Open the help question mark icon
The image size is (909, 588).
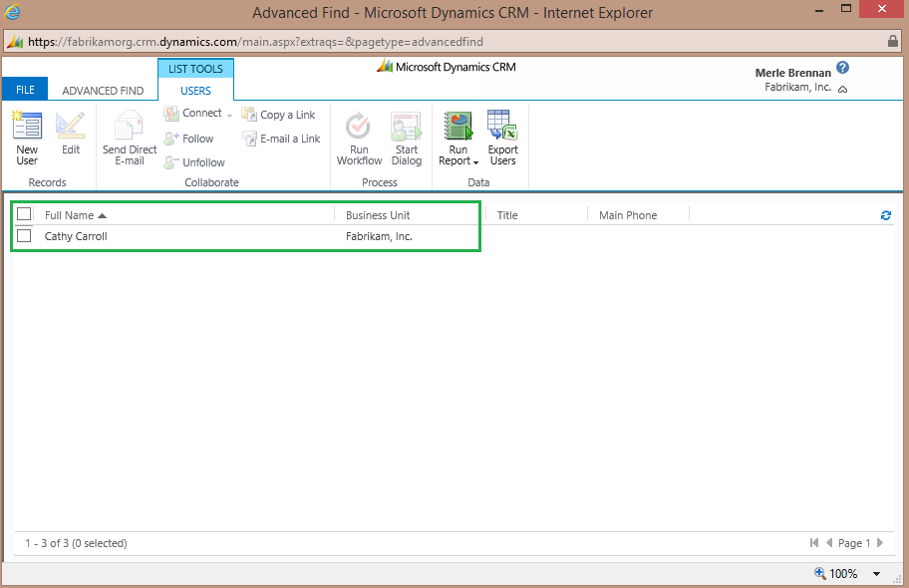(842, 68)
